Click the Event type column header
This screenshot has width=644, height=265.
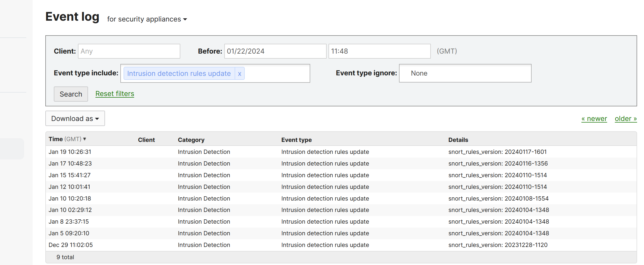pos(296,140)
